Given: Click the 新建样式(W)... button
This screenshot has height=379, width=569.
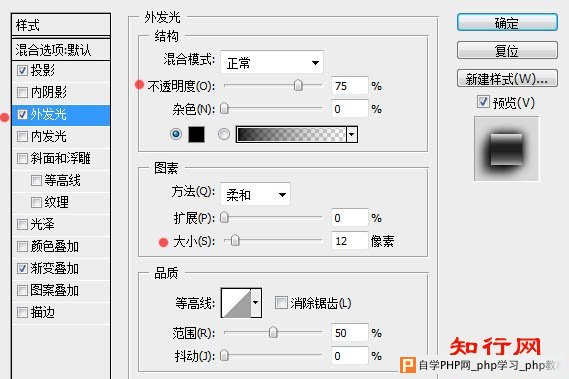Looking at the screenshot, I should coord(507,78).
